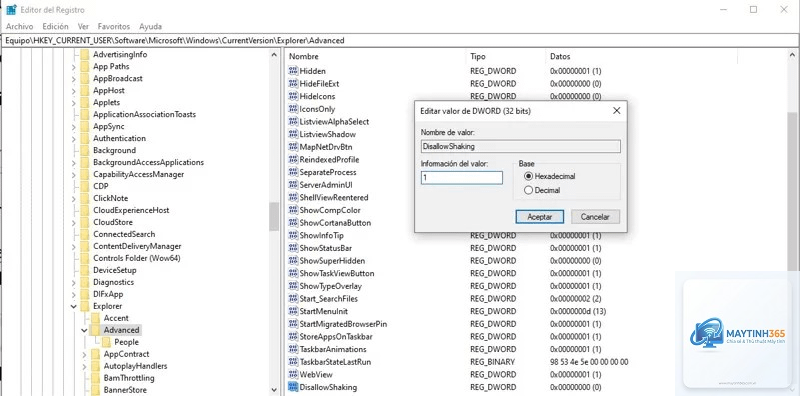Click the binary icon beside TaskbarStateLastRun
Image resolution: width=800 pixels, height=396 pixels.
[x=293, y=362]
